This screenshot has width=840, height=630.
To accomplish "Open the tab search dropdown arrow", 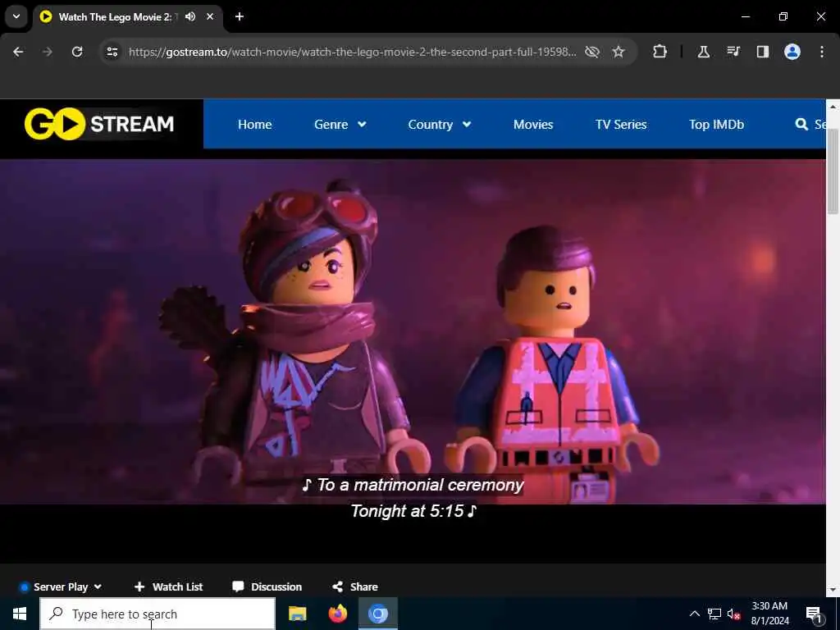I will (16, 16).
